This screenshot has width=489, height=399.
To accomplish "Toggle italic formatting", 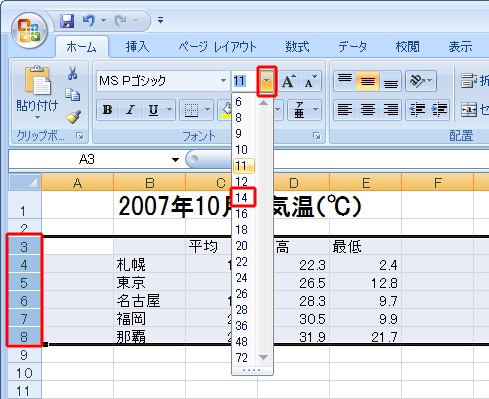I will coord(130,110).
